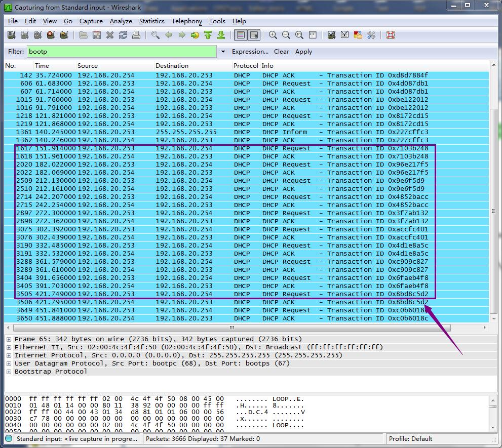Reset zoom to normal size

299,35
